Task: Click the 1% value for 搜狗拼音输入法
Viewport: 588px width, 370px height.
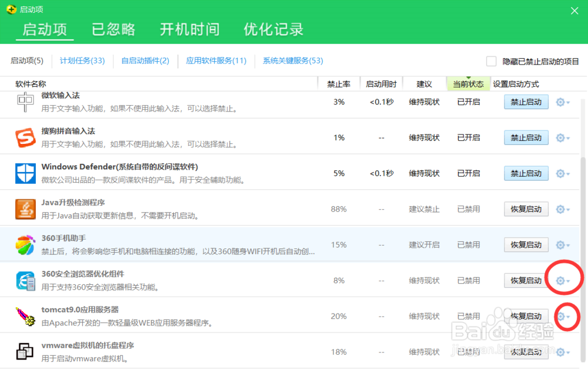Action: (339, 138)
